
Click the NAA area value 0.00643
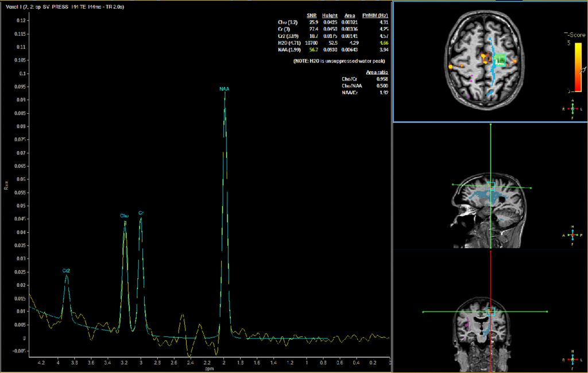[350, 49]
